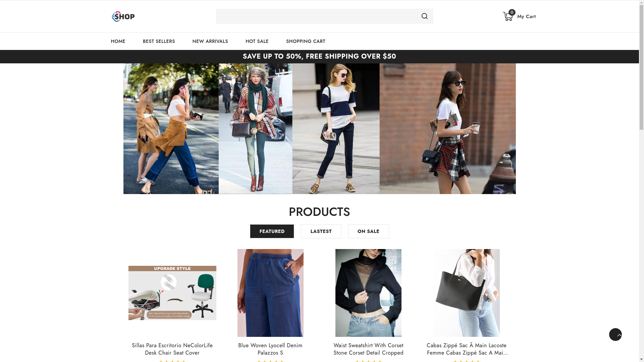
Task: Open Blue Woven Lyocell Denim Palazzos link
Action: tap(270, 349)
